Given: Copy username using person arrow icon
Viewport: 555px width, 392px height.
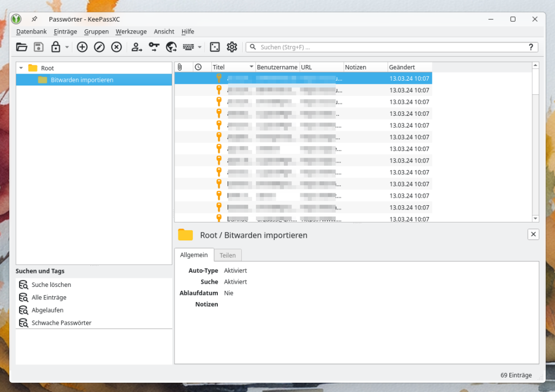Looking at the screenshot, I should point(137,47).
